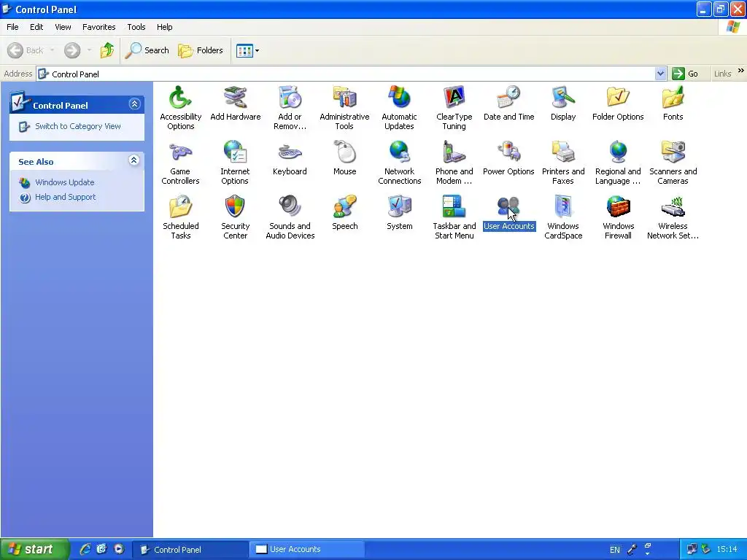747x560 pixels.
Task: Open Regional and Language Options icon
Action: pos(618,163)
